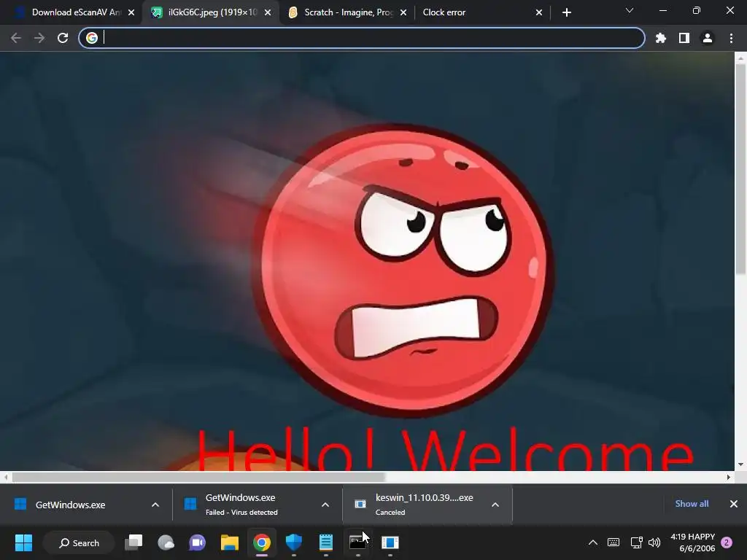Viewport: 747px width, 560px height.
Task: Switch to Scratch tab
Action: [x=348, y=12]
